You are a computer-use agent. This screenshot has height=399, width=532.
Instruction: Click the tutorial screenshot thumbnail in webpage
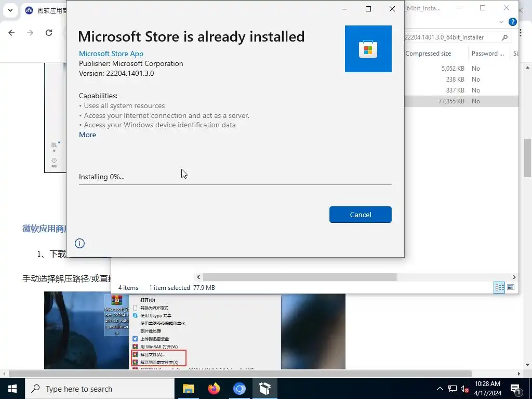(195, 330)
